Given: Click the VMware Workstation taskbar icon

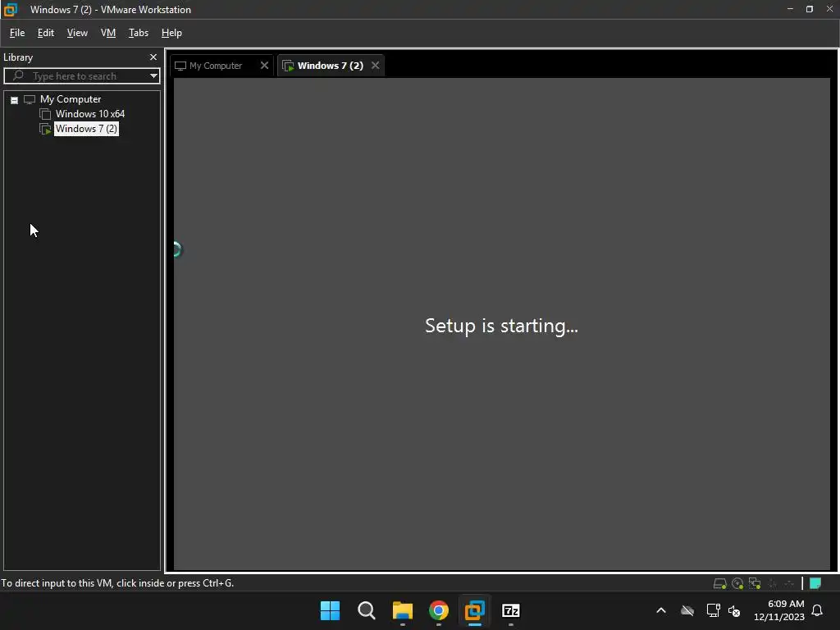Looking at the screenshot, I should [475, 610].
